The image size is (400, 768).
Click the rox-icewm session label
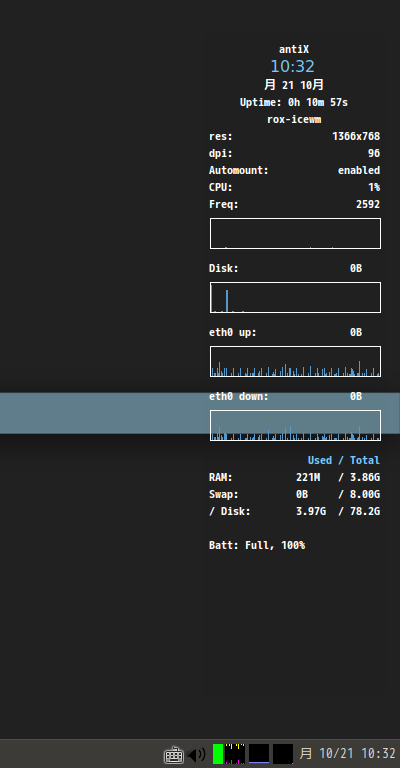coord(294,120)
